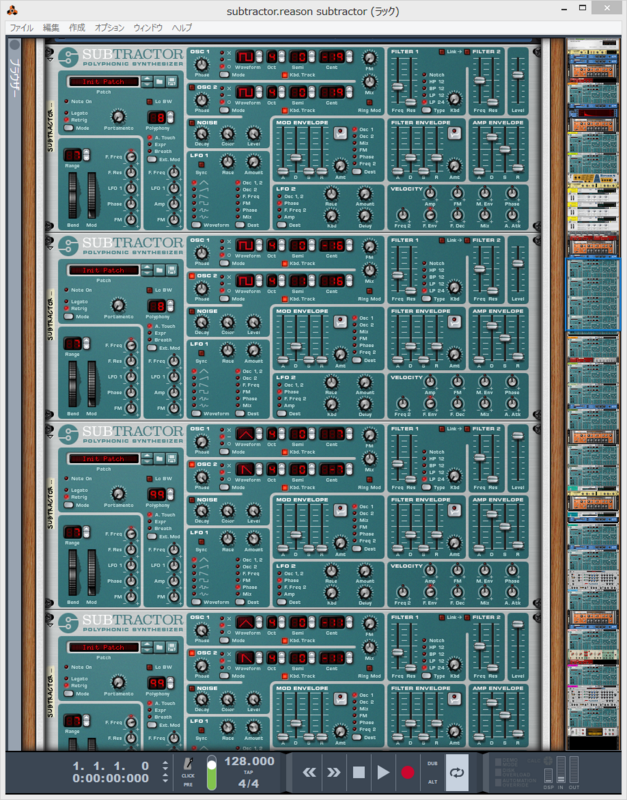Click Filter 1 Freq slider on top Subtractor
This screenshot has width=627, height=800.
[x=398, y=87]
